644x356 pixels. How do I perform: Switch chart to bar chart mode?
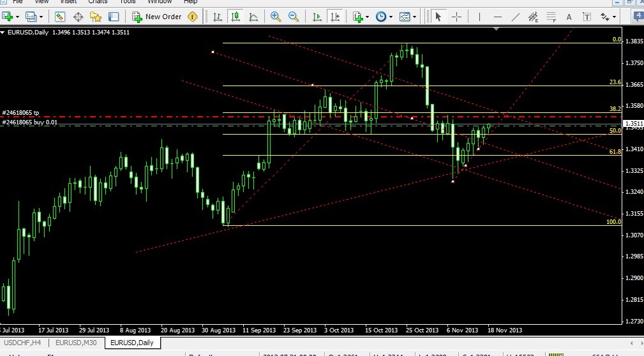[x=218, y=17]
